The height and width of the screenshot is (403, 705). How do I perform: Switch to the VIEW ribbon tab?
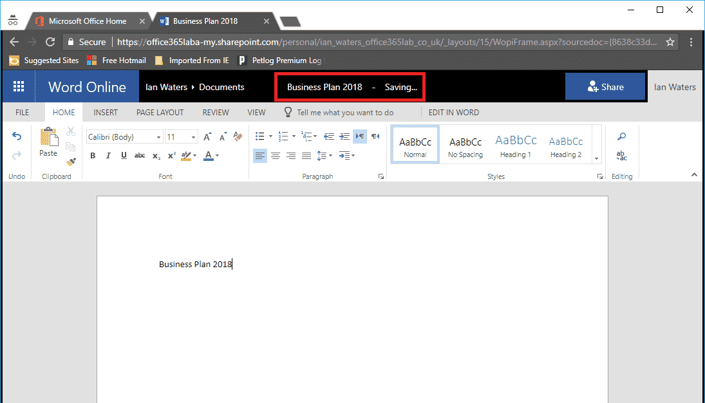pos(257,112)
